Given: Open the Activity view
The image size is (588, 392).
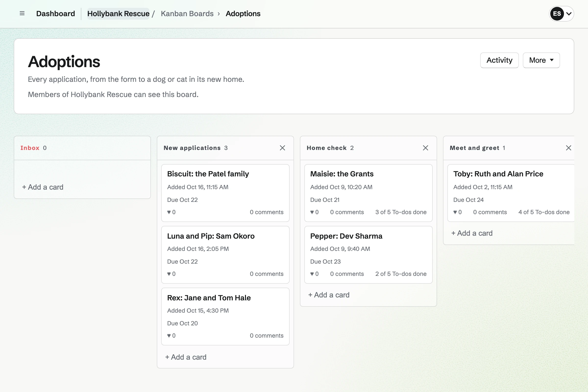Looking at the screenshot, I should (499, 60).
